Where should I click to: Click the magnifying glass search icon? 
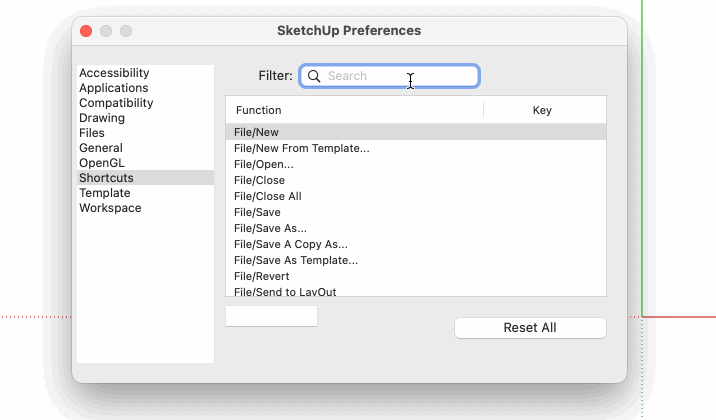click(x=314, y=76)
